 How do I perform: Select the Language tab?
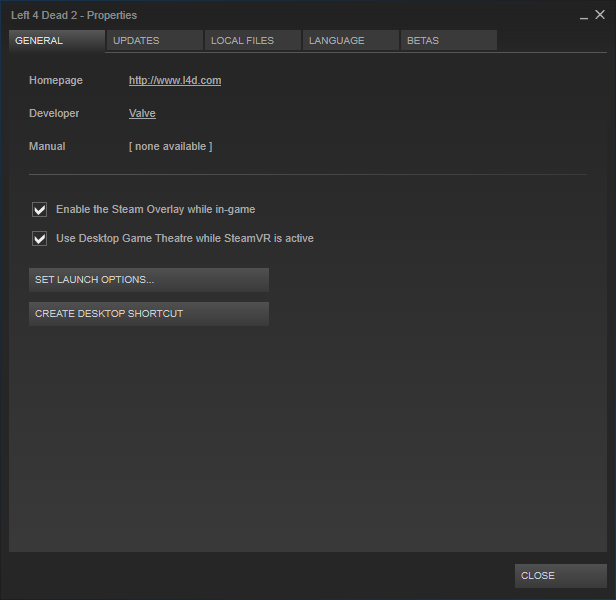[x=351, y=40]
